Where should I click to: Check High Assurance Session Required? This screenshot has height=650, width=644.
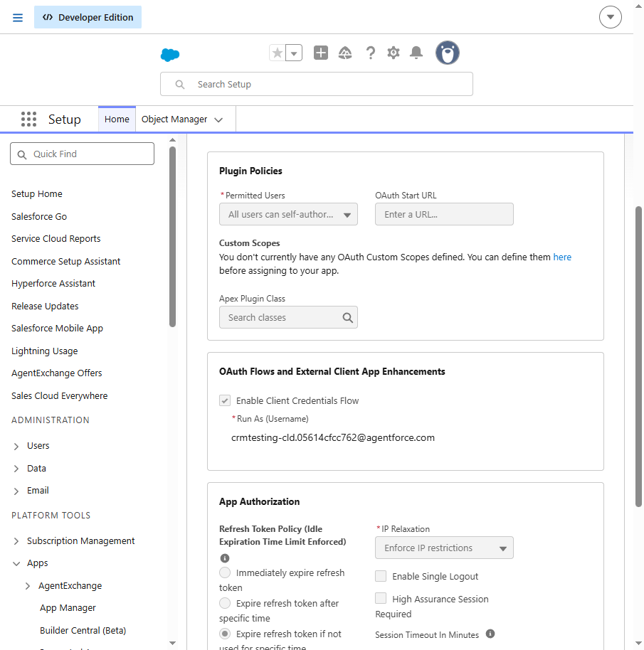pos(381,598)
